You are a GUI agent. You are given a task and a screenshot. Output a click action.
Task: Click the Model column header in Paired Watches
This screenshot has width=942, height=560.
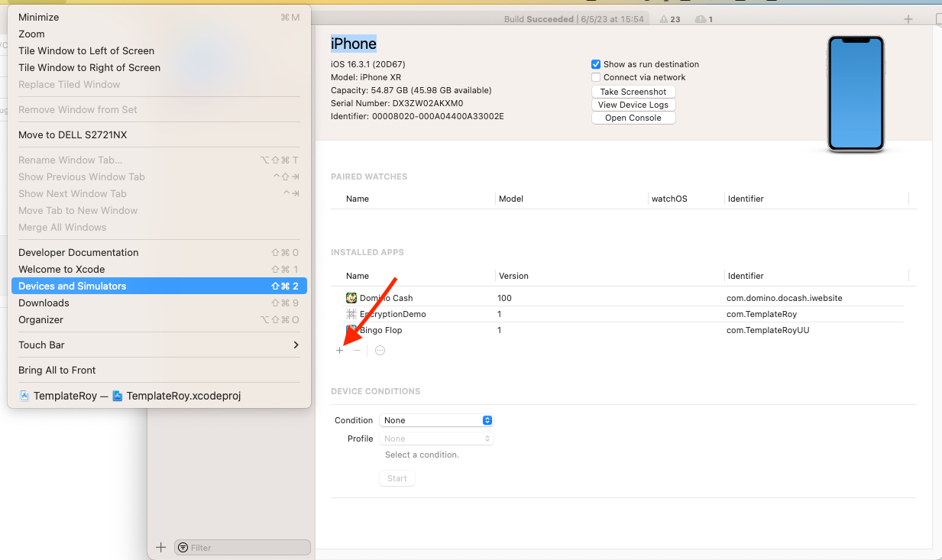click(x=511, y=199)
